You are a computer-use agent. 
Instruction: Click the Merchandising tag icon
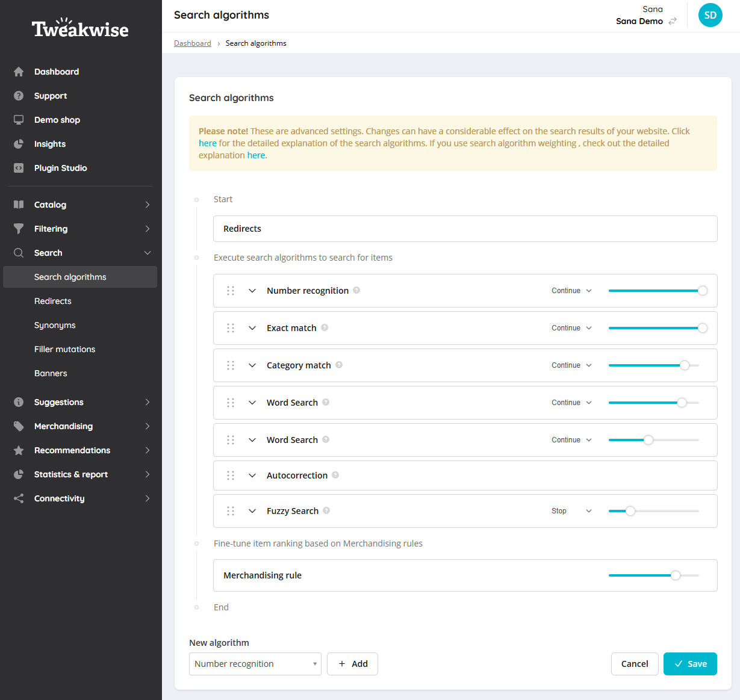pos(19,426)
